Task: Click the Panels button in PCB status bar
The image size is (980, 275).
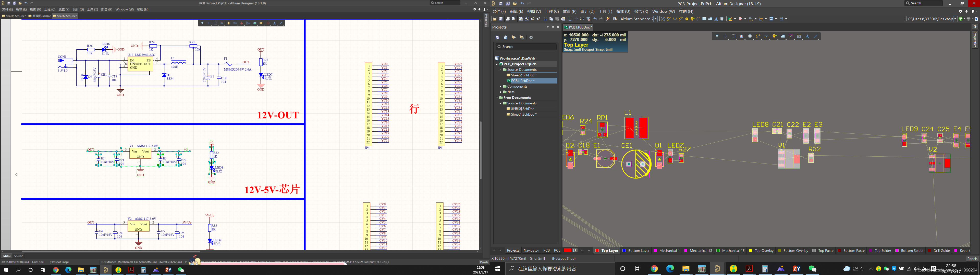Action: pyautogui.click(x=972, y=259)
